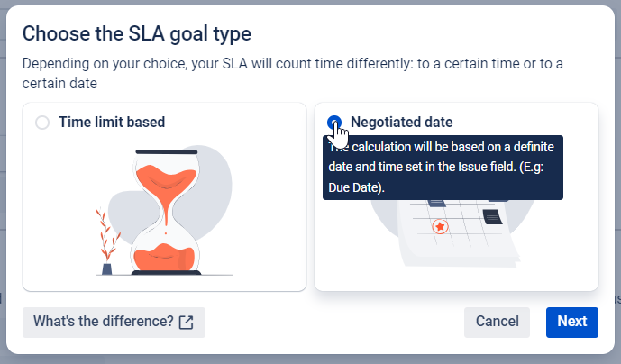The image size is (621, 364).
Task: Click the orange sand in the hourglass bottom
Action: (x=164, y=257)
